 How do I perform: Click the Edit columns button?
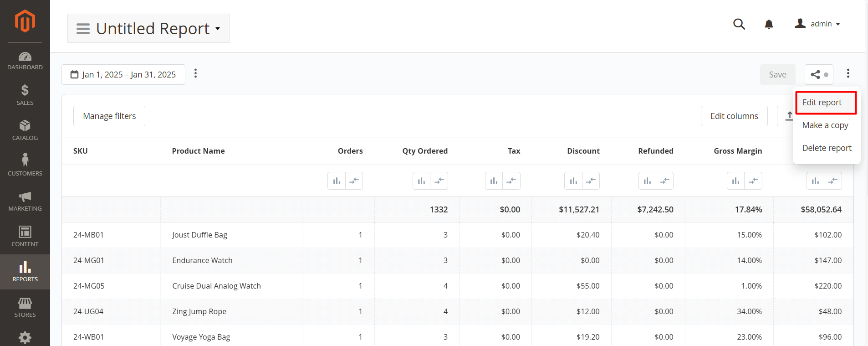(x=734, y=116)
